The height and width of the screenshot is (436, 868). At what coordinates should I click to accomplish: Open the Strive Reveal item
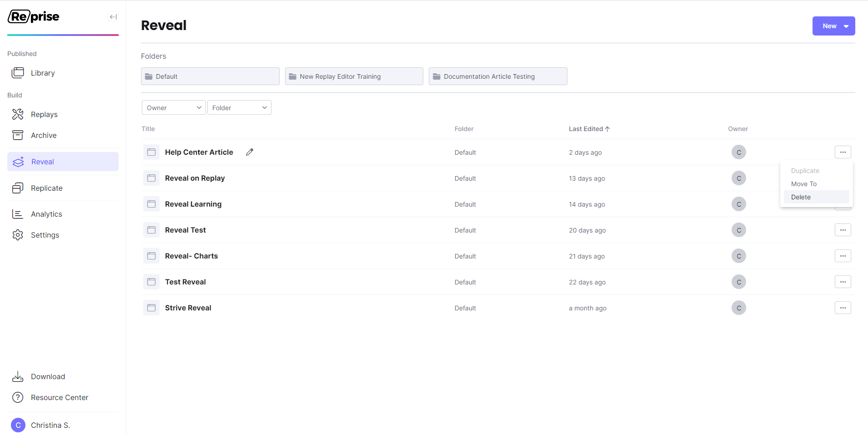point(188,308)
